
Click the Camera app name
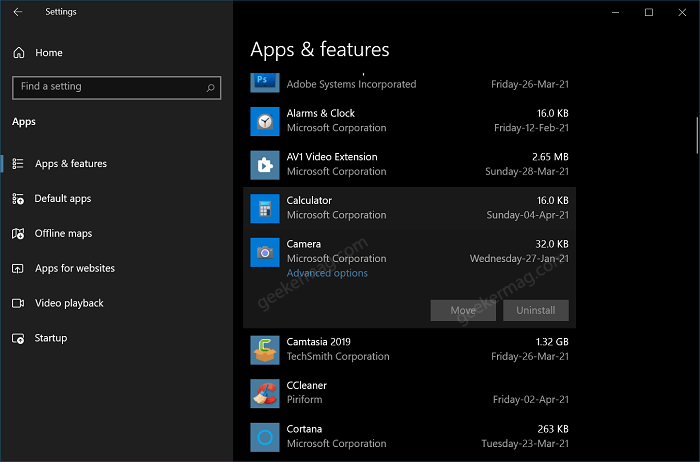coord(304,244)
